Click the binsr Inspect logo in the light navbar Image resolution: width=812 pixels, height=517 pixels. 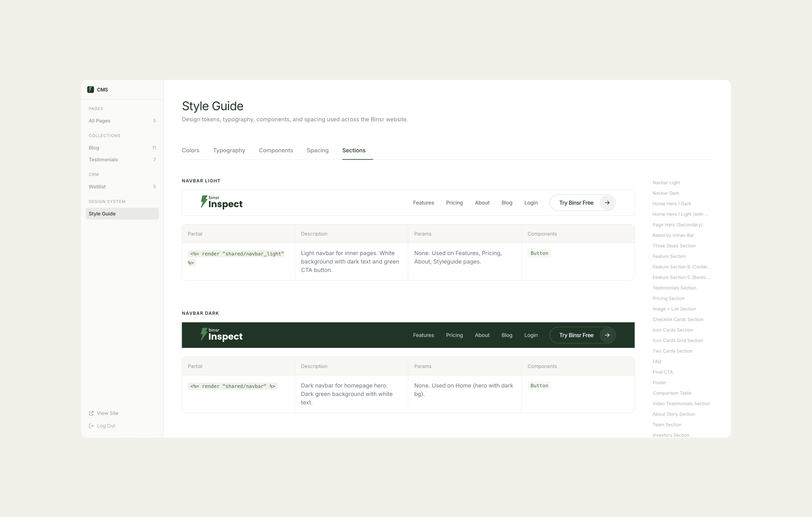point(222,202)
